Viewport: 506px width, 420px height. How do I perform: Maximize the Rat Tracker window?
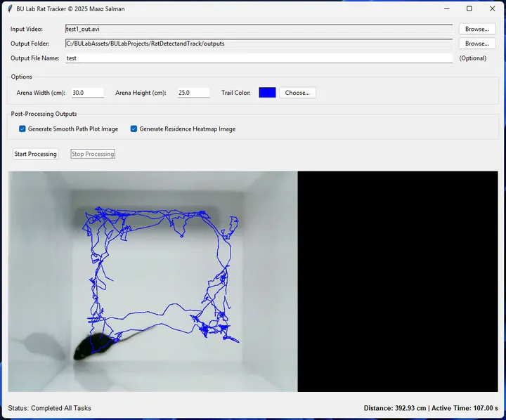click(x=469, y=8)
